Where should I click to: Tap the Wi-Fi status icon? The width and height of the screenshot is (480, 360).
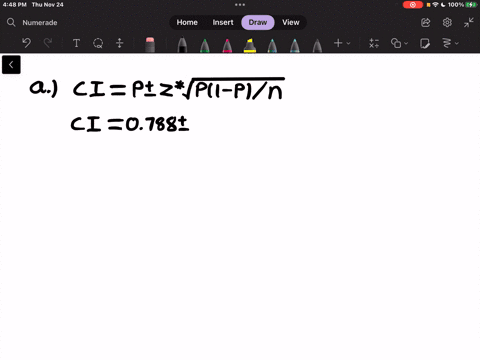[x=435, y=5]
